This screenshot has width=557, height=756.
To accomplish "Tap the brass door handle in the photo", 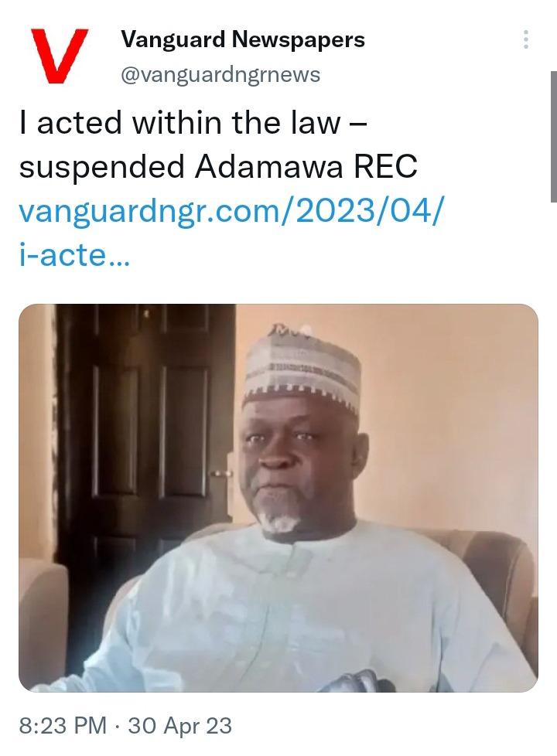I will (220, 474).
